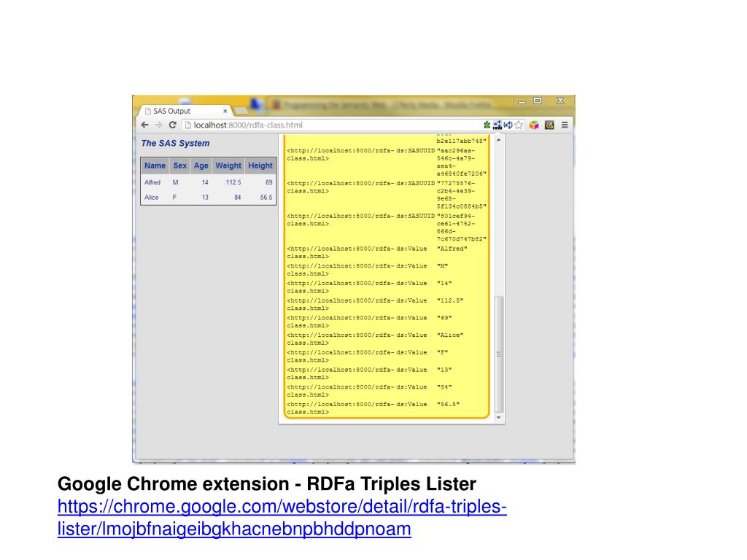The height and width of the screenshot is (560, 747).
Task: Bookmark the page with the star icon
Action: 519,125
